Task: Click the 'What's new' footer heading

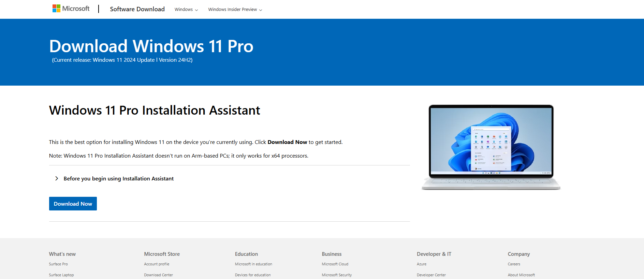Action: point(62,254)
